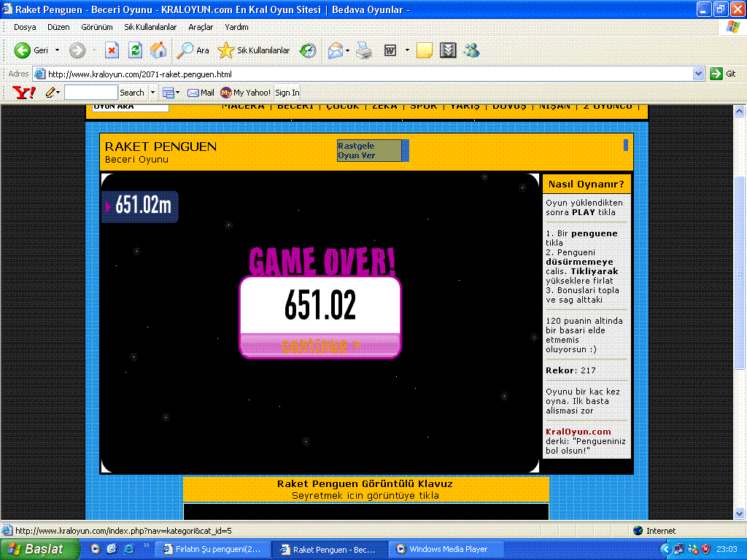This screenshot has width=747, height=560.
Task: Expand the forward button history dropdown
Action: coord(94,50)
